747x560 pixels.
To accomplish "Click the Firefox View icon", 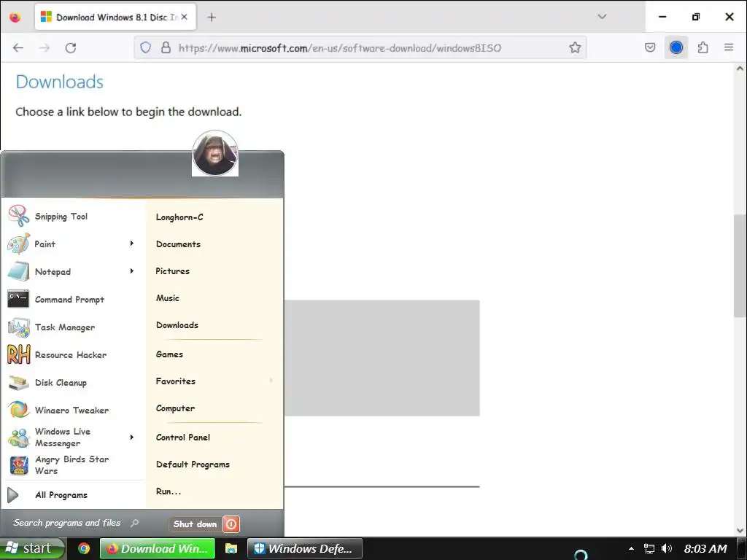I will [x=15, y=17].
